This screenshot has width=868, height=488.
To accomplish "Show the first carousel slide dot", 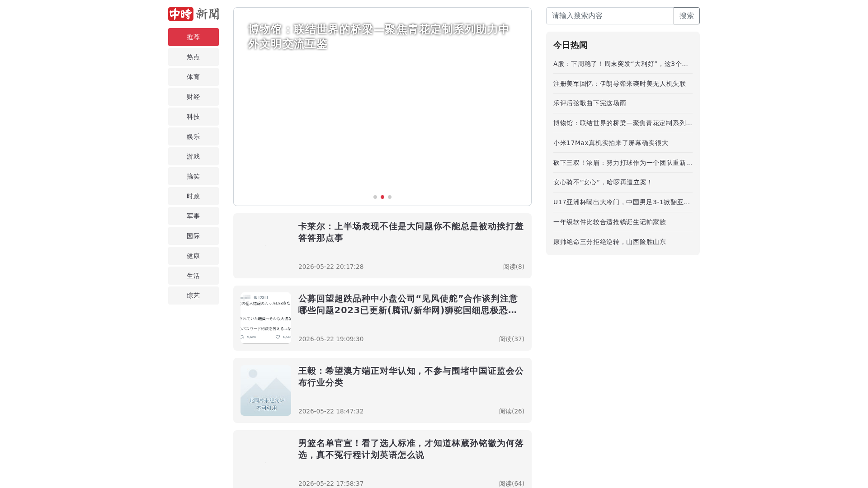I will coord(375,197).
